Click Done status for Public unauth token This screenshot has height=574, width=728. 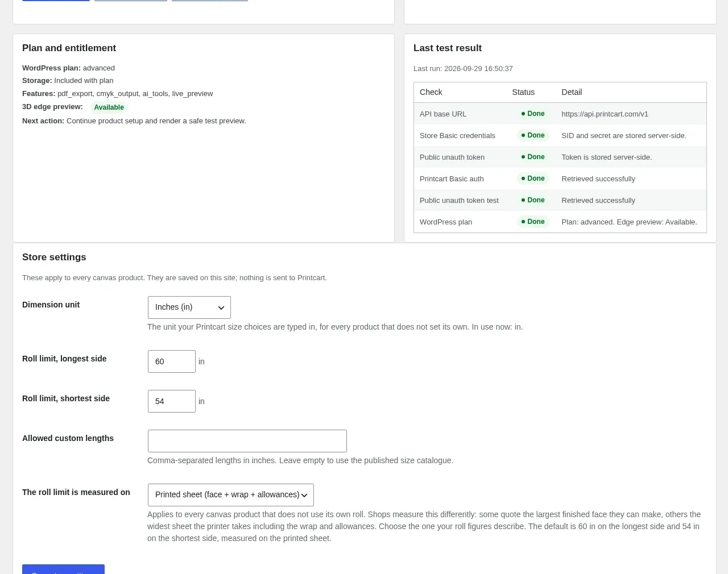533,157
